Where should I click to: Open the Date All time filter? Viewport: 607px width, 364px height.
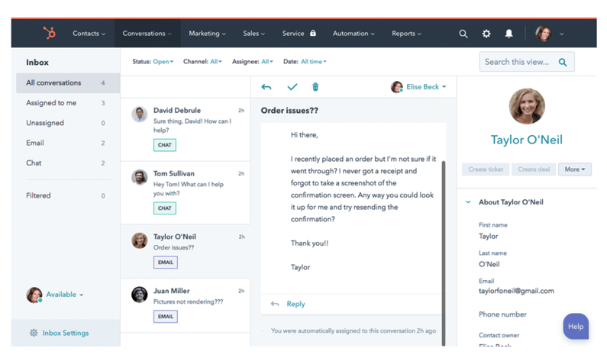point(314,62)
